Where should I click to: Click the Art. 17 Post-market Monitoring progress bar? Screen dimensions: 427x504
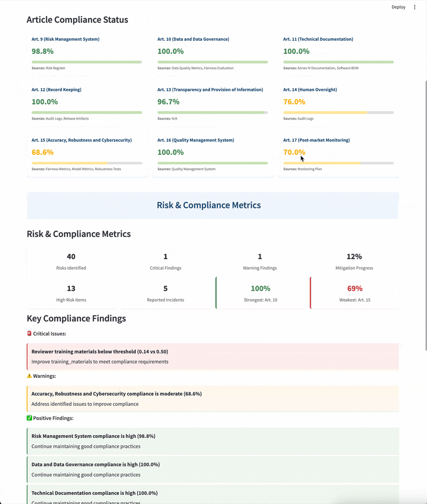tap(338, 163)
